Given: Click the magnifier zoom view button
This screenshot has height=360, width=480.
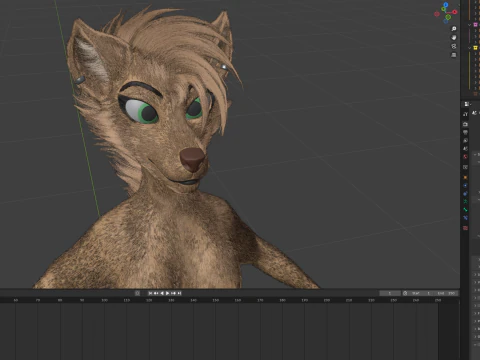Looking at the screenshot, I should pyautogui.click(x=454, y=29).
